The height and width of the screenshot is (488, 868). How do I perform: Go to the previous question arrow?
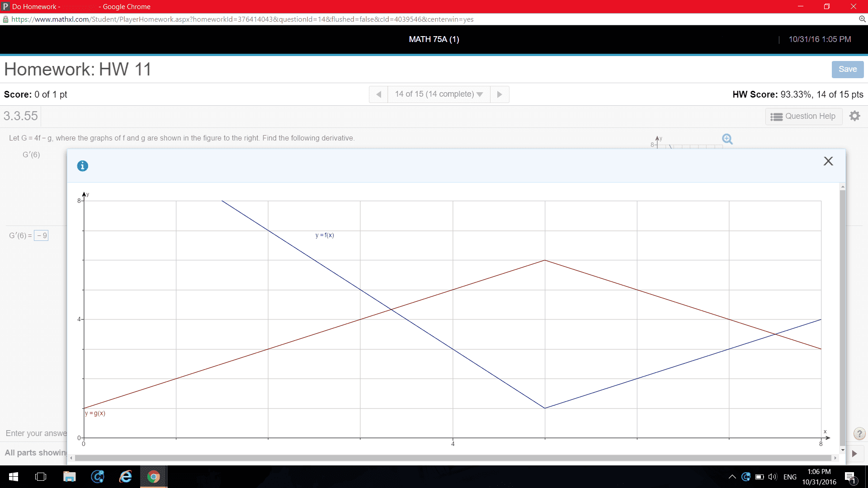(379, 94)
